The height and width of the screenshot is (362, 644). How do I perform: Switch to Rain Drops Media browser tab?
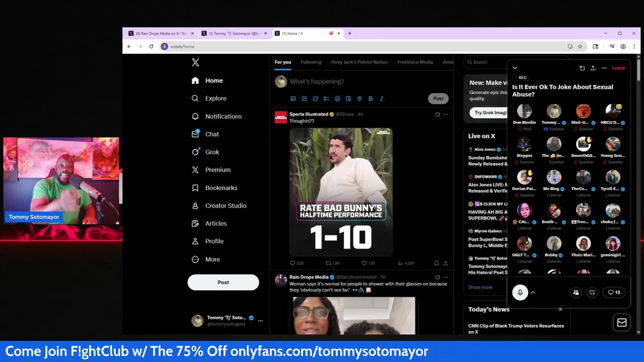click(160, 33)
